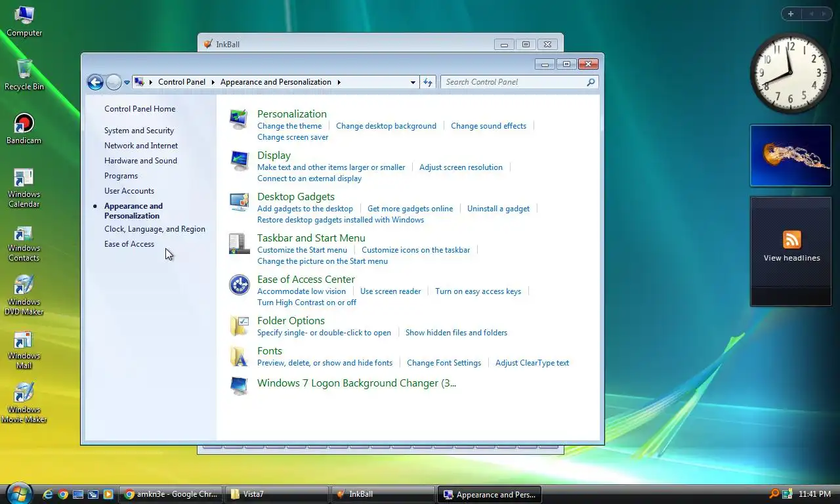This screenshot has height=504, width=840.
Task: Open Clock, Language, and Region category
Action: (155, 229)
